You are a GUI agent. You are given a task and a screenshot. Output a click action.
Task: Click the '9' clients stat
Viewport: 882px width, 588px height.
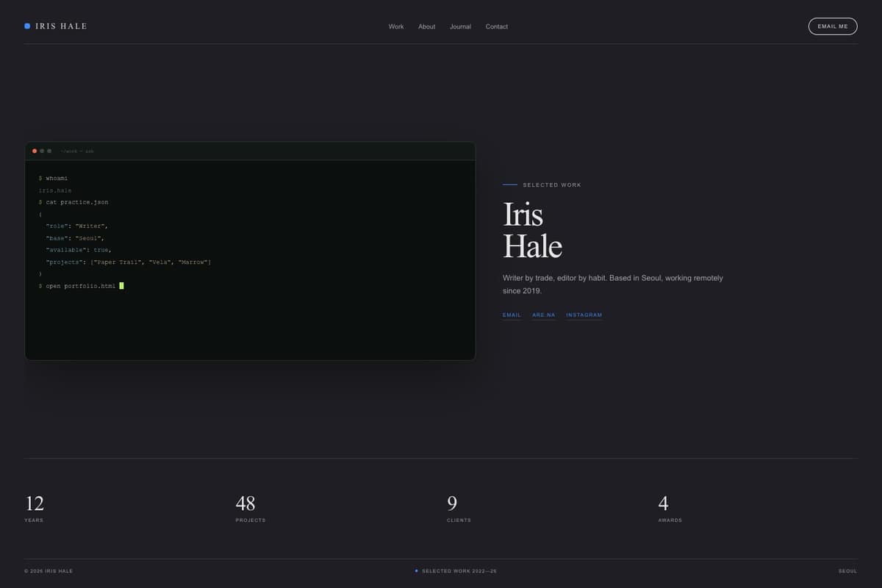pos(452,503)
